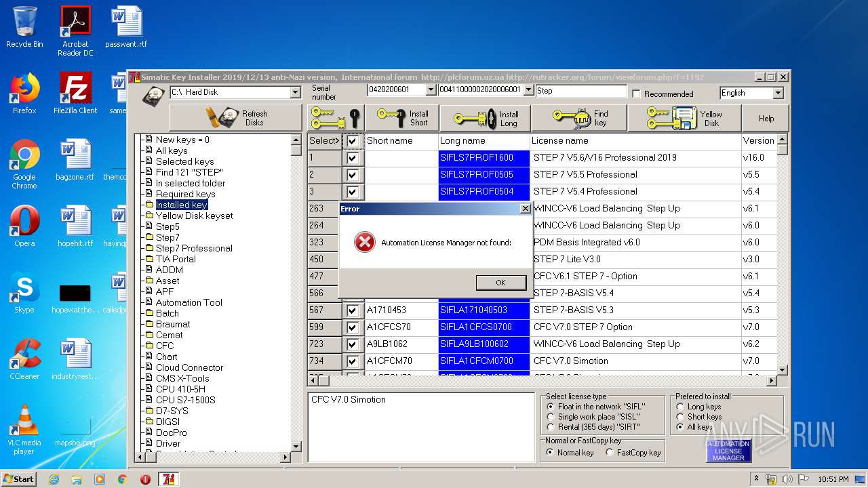Sort by License name column header
This screenshot has height=488, width=868.
(x=635, y=141)
